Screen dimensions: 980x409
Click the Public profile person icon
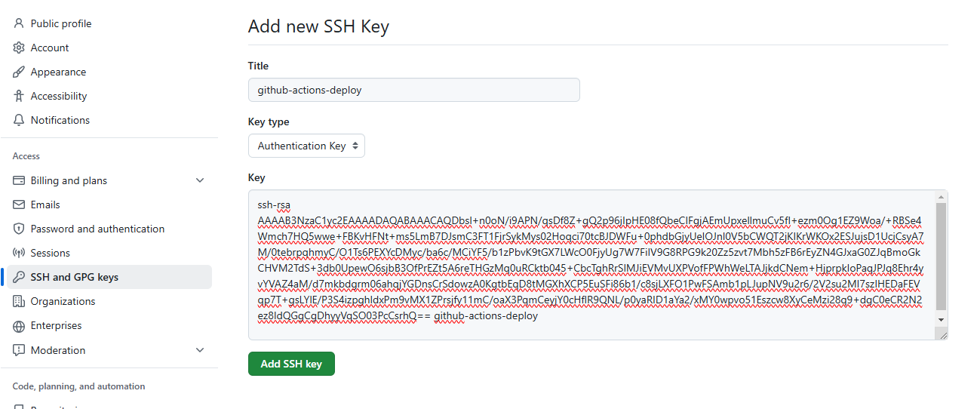19,23
